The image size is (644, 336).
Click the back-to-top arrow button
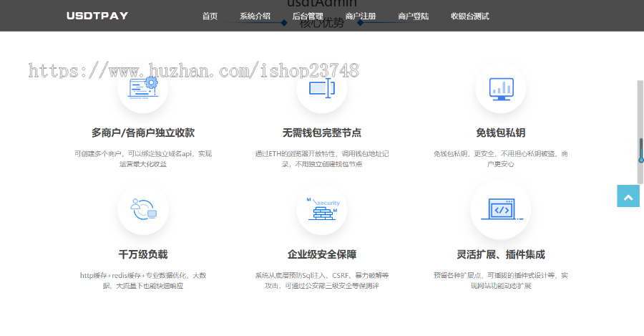coord(628,196)
